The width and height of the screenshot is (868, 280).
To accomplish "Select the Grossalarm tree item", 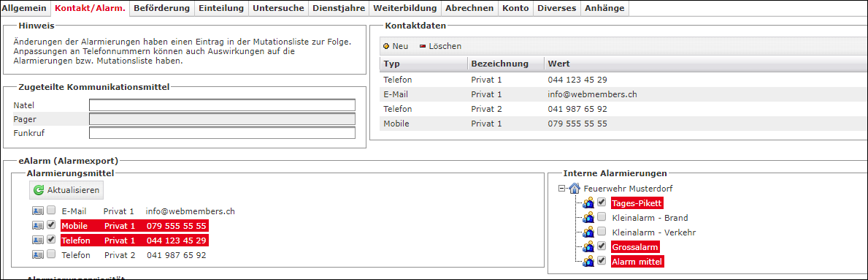I will tap(635, 246).
